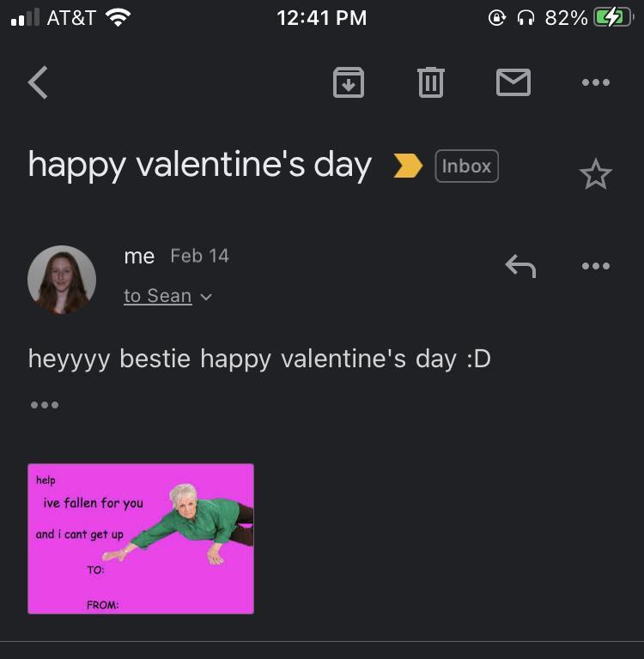Star the happy valentine's day email

(x=595, y=175)
